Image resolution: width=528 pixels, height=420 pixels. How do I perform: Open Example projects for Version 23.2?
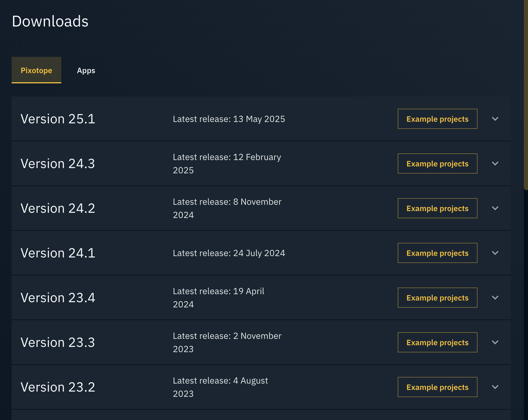pyautogui.click(x=437, y=387)
